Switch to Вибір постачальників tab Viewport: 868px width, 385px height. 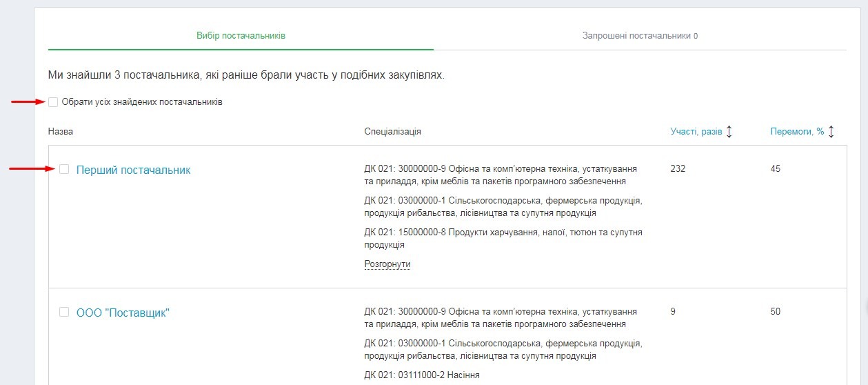[241, 36]
